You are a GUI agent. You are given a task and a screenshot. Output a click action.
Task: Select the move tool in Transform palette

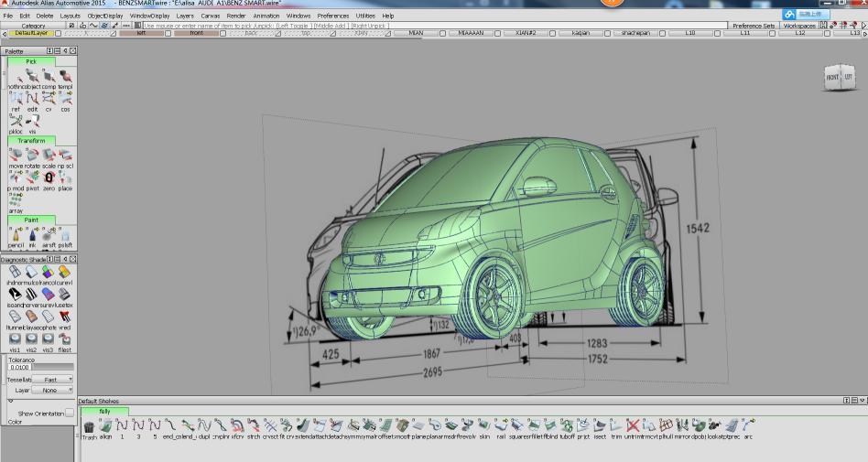coord(16,155)
